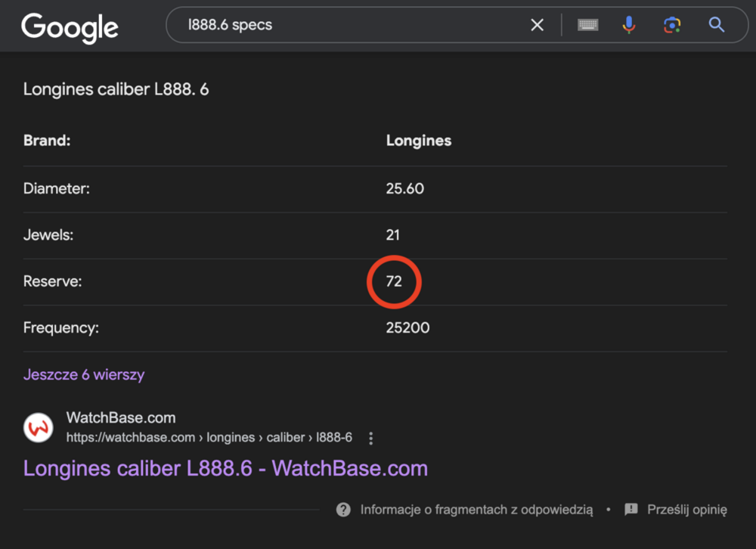The image size is (756, 549).
Task: Open the on-screen keyboard icon
Action: pyautogui.click(x=587, y=24)
